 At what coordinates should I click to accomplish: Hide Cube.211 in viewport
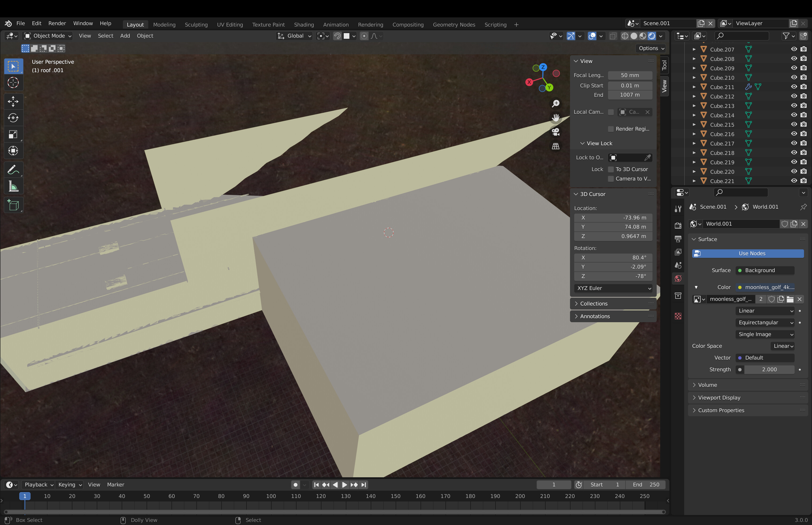point(794,87)
